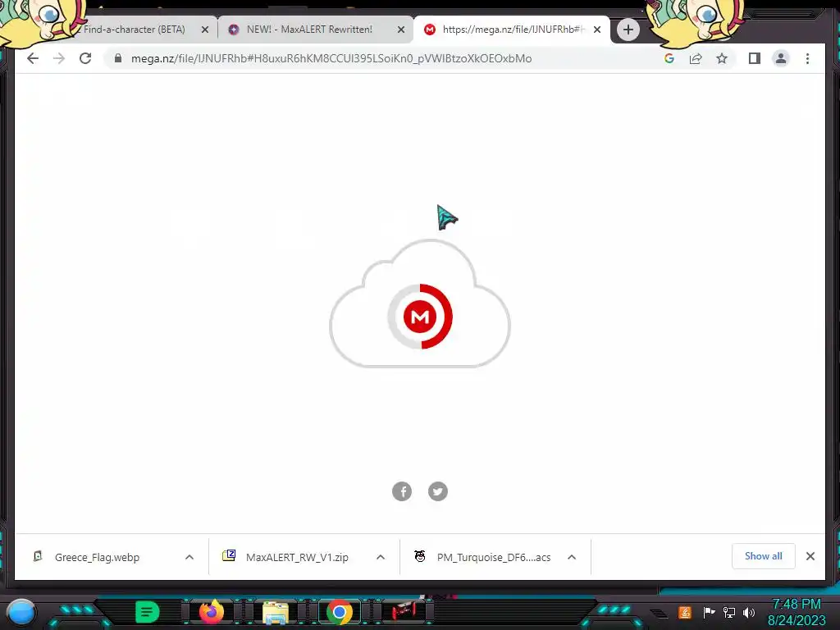Expand options for MaxALERT_RW_V1.zip download
Image resolution: width=840 pixels, height=630 pixels.
click(381, 557)
